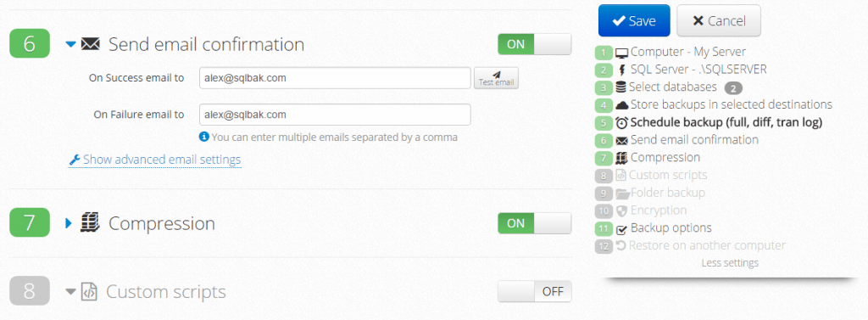
Task: Click the cloud icon for Store backups
Action: pos(621,104)
